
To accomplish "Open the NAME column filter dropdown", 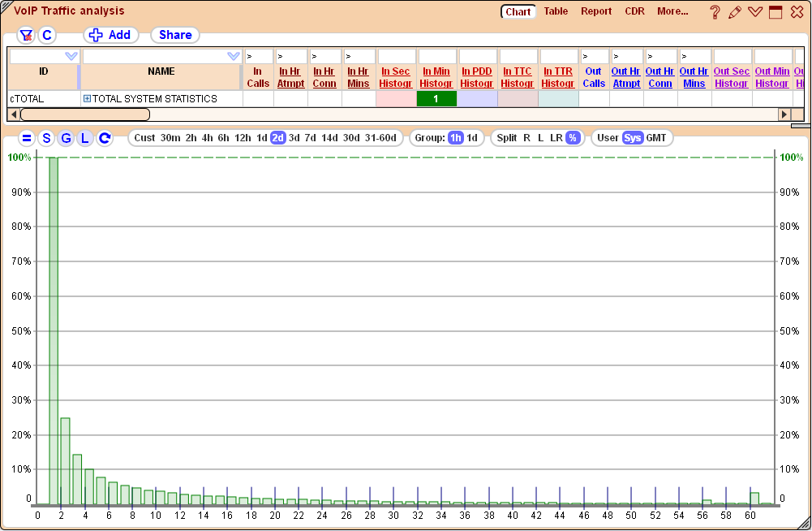I will [234, 55].
